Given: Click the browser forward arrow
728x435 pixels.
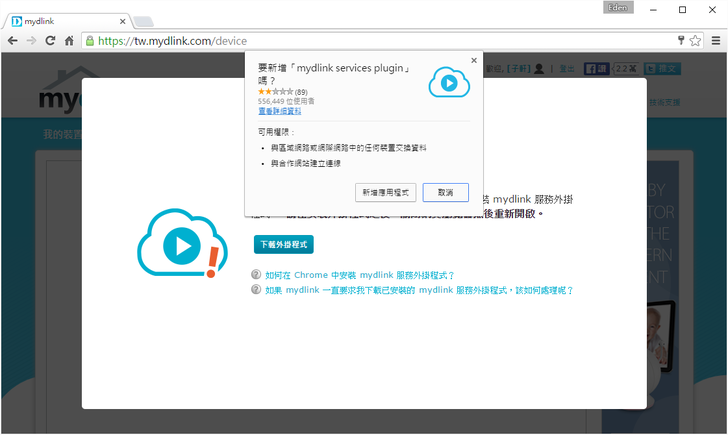Looking at the screenshot, I should (x=31, y=41).
